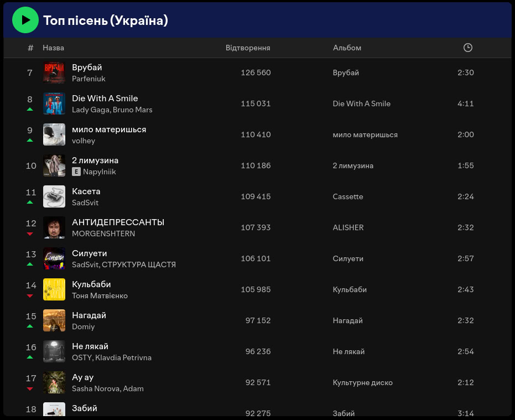Screen dimensions: 515x420
Task: Open the song title мило материшься
Action: 109,129
